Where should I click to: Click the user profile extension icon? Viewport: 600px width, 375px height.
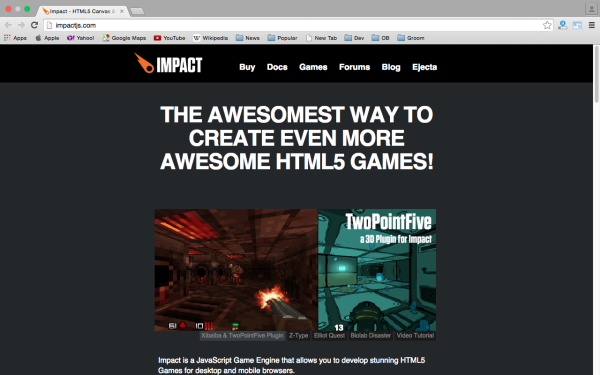pos(562,25)
